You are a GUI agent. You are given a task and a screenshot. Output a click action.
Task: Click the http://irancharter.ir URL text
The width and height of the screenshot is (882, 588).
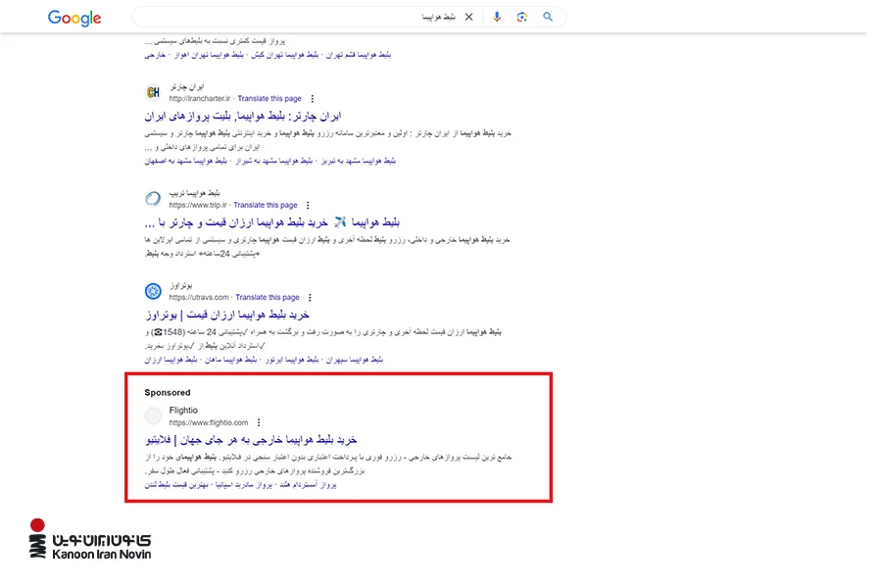[x=200, y=98]
